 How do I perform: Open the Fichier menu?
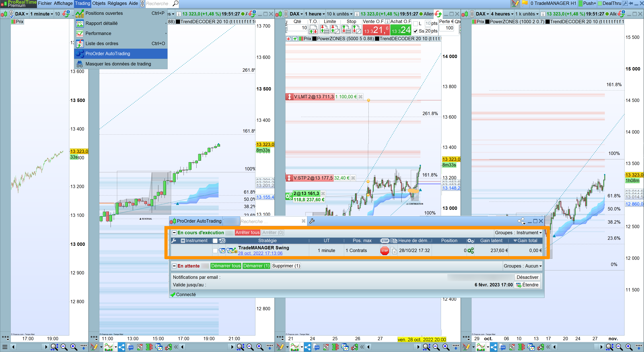45,3
